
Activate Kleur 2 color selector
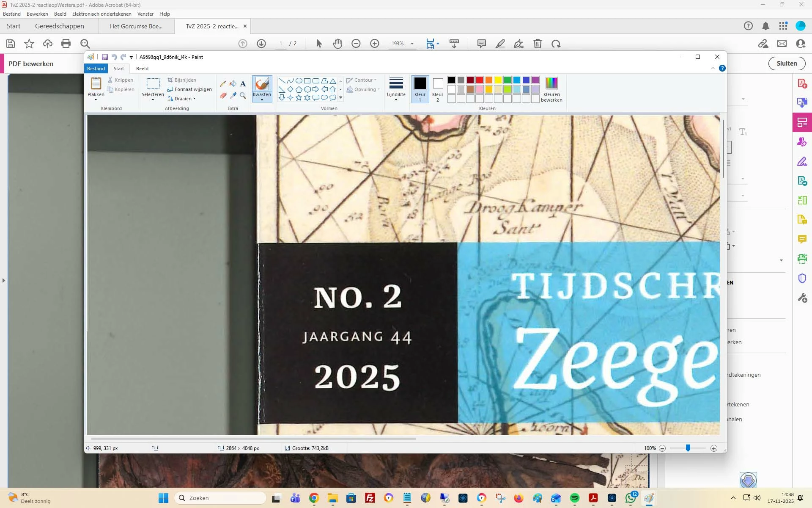(438, 89)
